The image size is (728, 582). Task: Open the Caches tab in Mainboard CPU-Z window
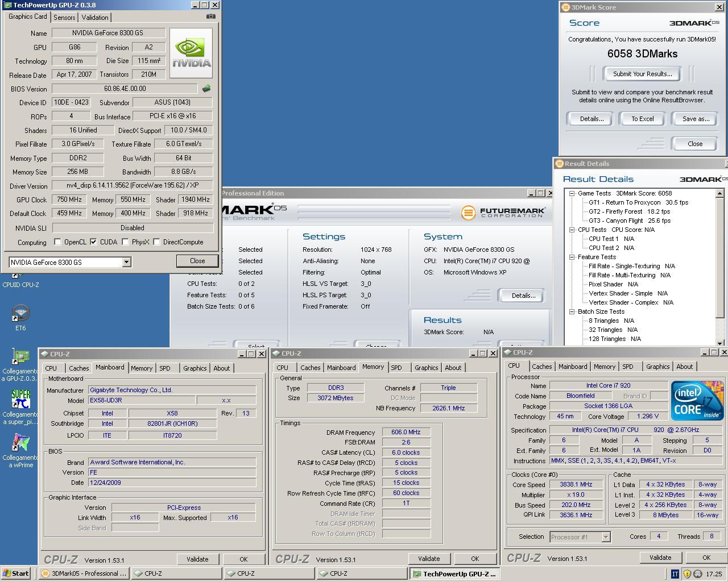point(78,368)
